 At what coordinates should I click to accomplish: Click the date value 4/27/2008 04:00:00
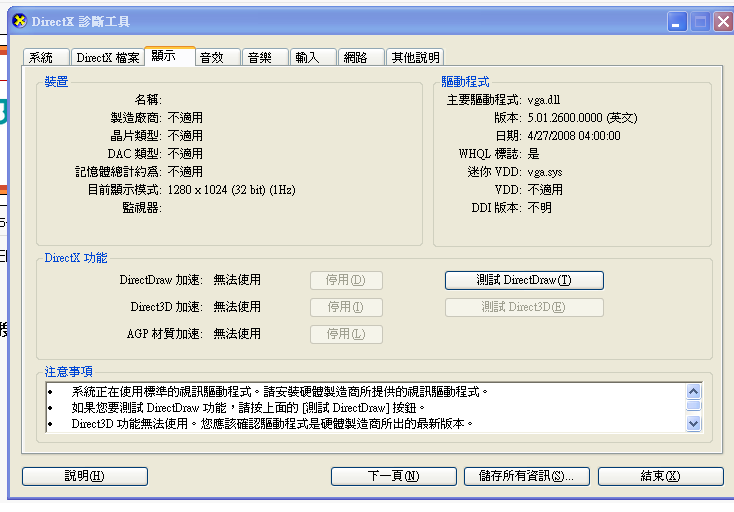[x=574, y=136]
